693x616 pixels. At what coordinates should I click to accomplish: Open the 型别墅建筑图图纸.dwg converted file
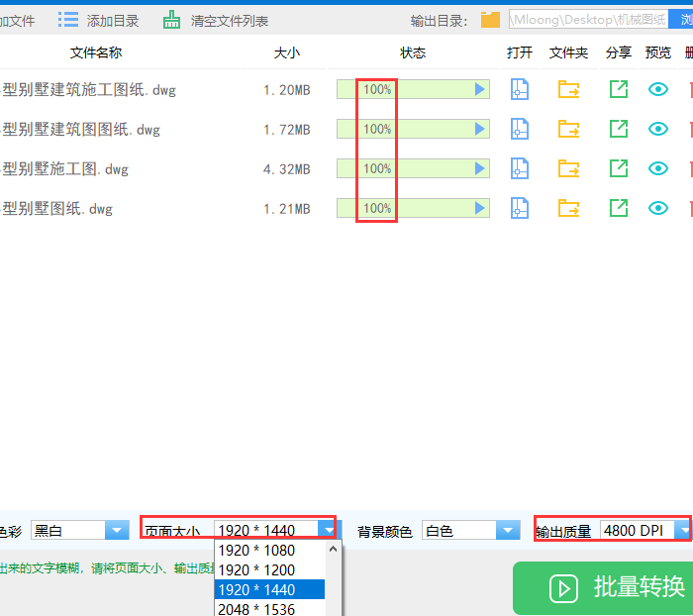(x=520, y=129)
